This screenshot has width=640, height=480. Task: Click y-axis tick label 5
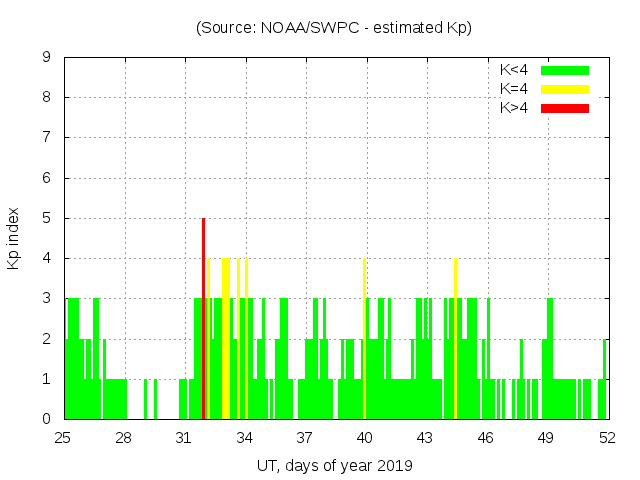point(47,218)
